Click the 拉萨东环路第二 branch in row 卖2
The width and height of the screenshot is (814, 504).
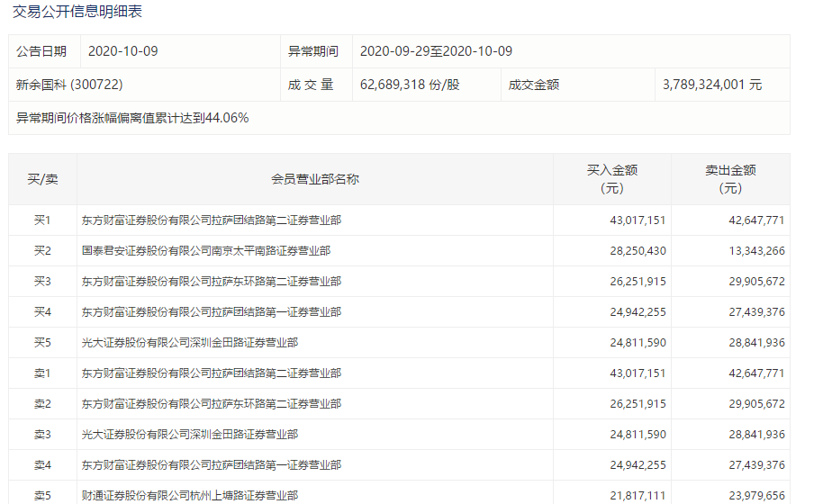212,404
